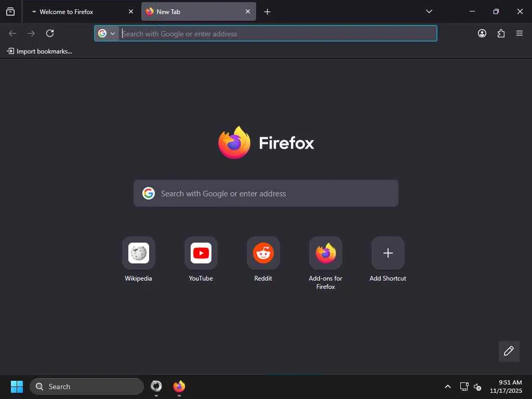
Task: Expand the list all tabs chevron
Action: click(429, 11)
